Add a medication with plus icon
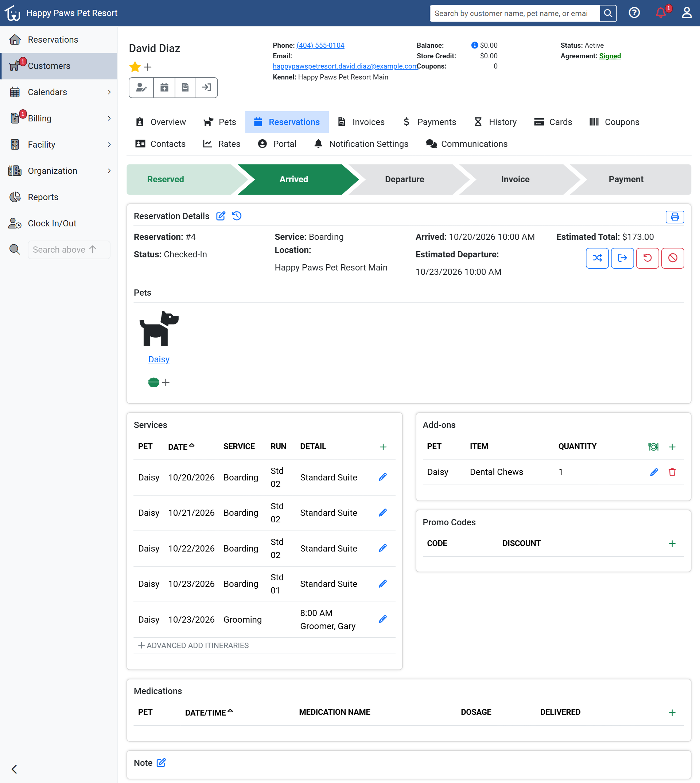Viewport: 700px width, 783px height. click(672, 713)
